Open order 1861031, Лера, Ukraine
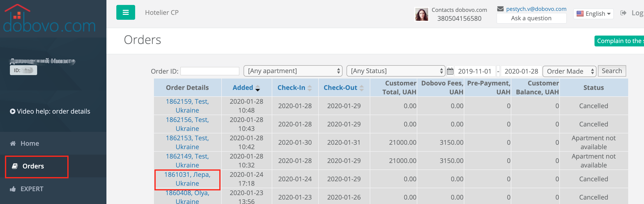The image size is (644, 204). (x=187, y=179)
